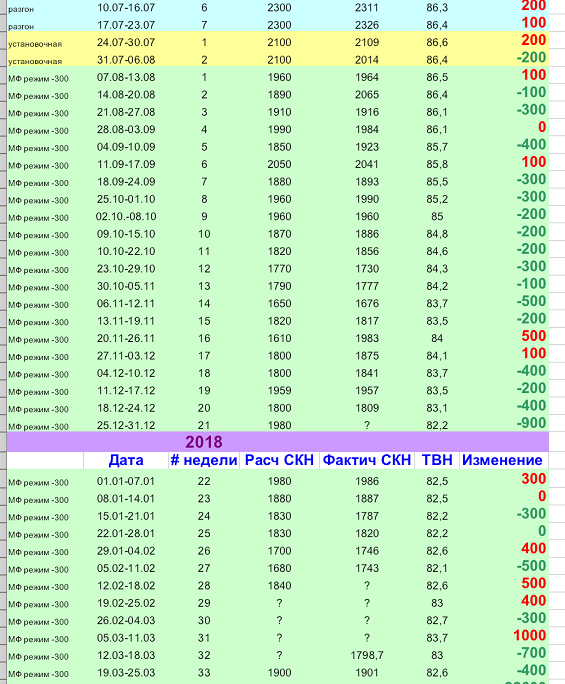Select the date cell 22.01-28.01
Screen dimensions: 565x684
pos(126,534)
